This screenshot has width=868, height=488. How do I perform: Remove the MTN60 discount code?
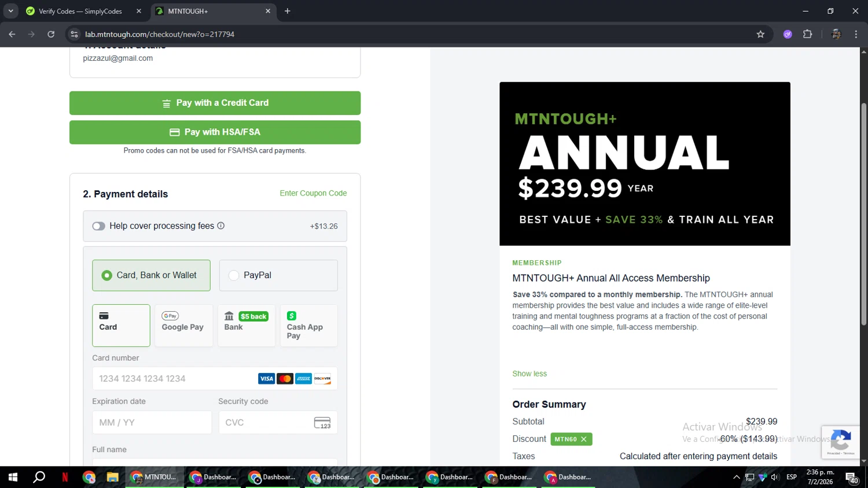(583, 439)
